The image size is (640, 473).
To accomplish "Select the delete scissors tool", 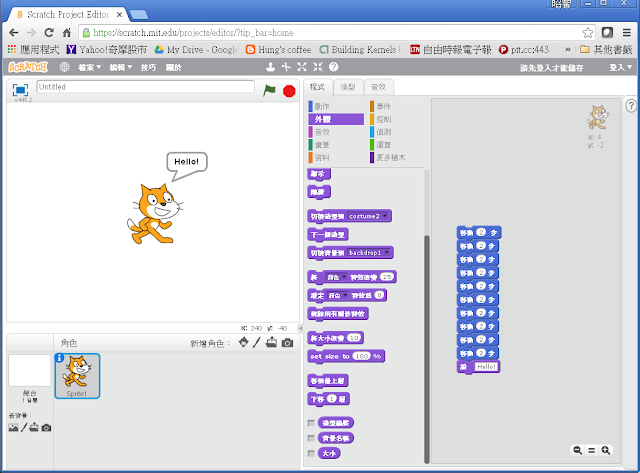I will 286,67.
